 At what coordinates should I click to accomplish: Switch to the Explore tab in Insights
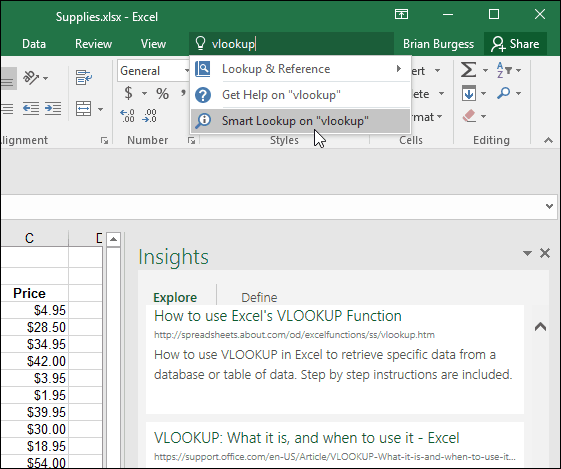[175, 297]
